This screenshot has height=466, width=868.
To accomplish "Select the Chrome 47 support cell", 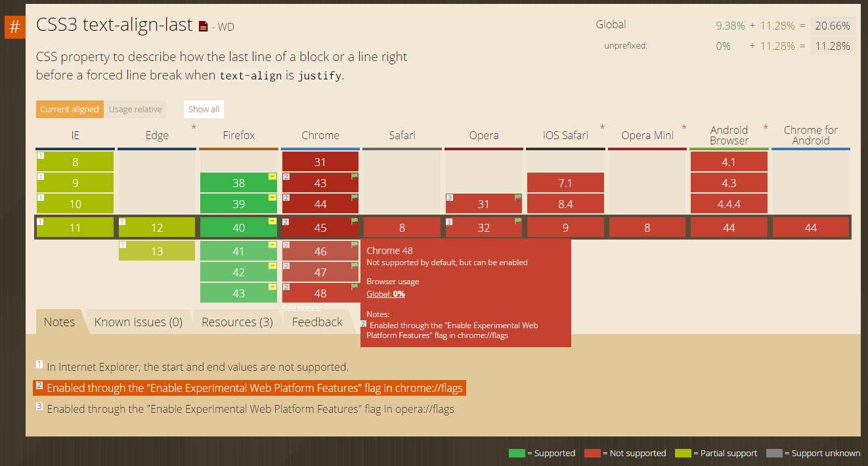I will click(320, 272).
